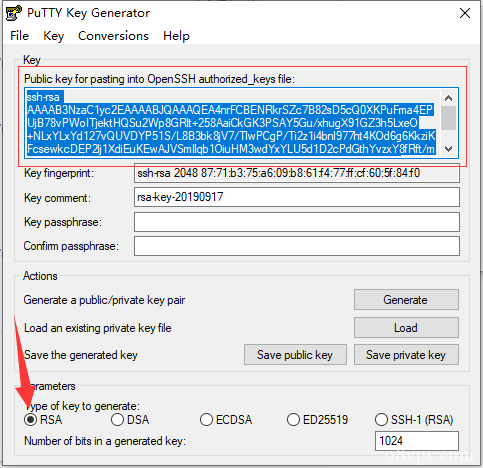The height and width of the screenshot is (468, 483).
Task: Focus the Confirm passphrase field
Action: (297, 246)
